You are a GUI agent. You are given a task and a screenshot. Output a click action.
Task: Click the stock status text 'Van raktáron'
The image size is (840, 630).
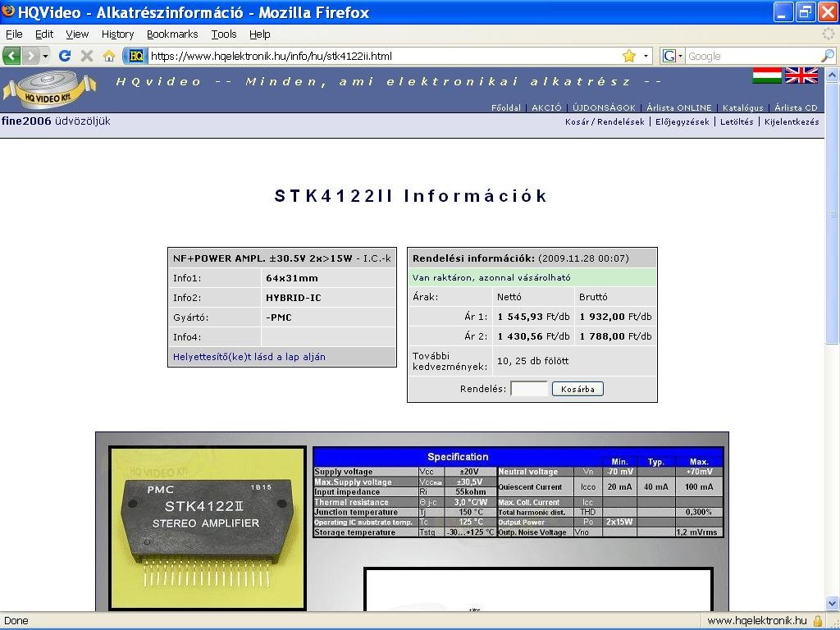(x=491, y=277)
